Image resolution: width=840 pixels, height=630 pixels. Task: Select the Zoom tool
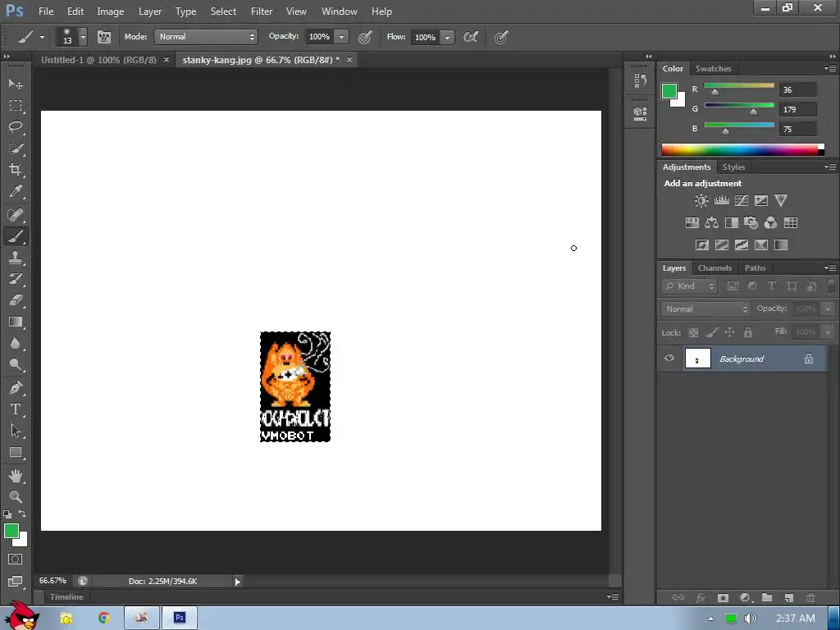point(16,496)
